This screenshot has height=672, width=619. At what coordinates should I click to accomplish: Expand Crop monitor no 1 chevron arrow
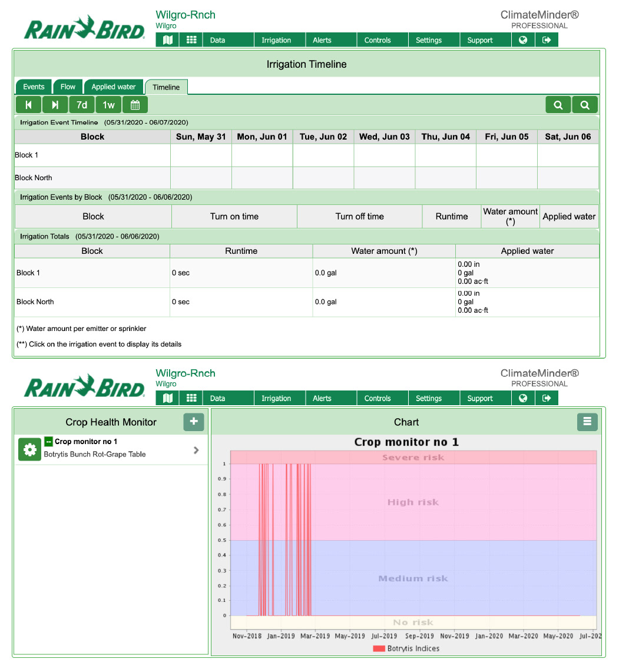[x=196, y=450]
